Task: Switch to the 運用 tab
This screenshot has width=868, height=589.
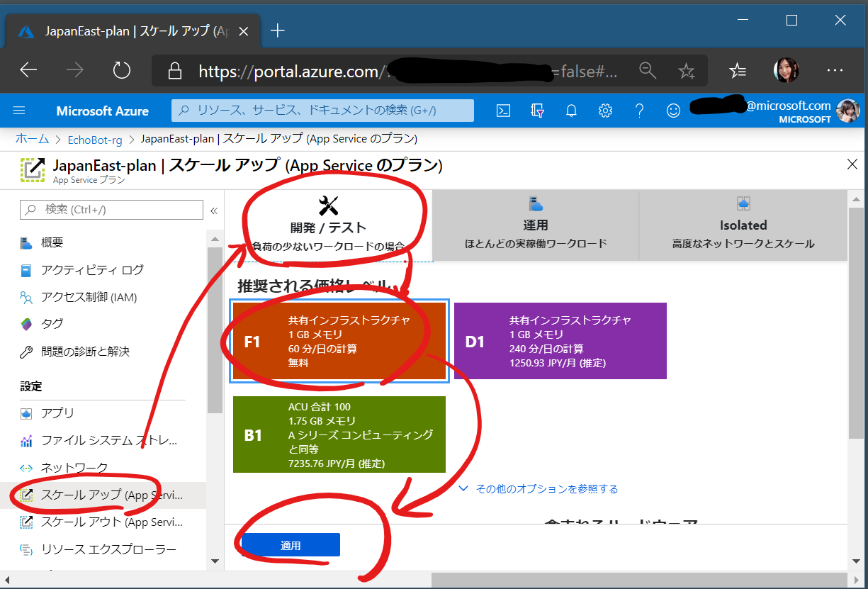Action: 536,225
